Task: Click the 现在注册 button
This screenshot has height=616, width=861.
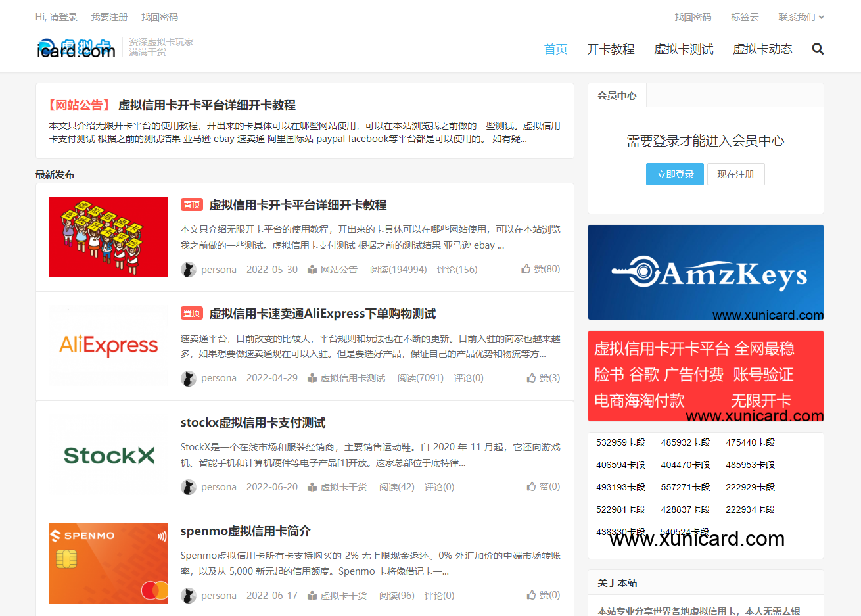Action: (735, 174)
